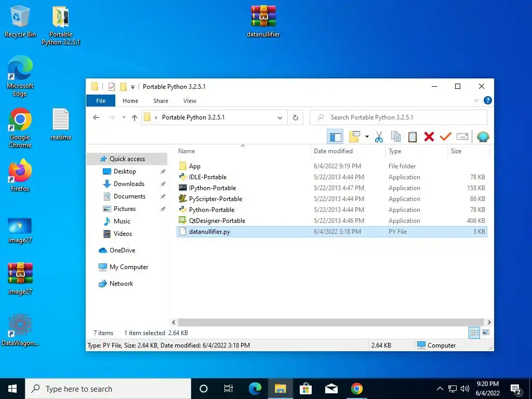Expand the ribbon with the chevron

[476, 100]
